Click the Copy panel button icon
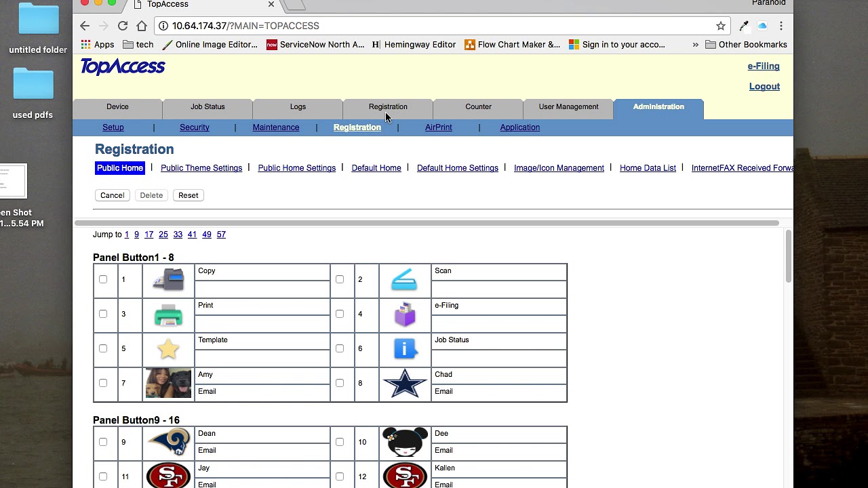 (168, 279)
